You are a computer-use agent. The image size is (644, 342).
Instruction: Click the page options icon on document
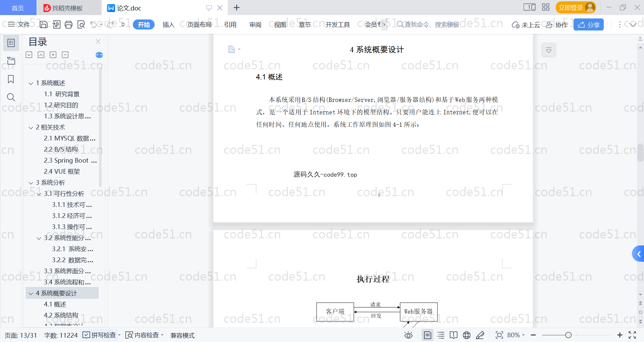tap(234, 49)
